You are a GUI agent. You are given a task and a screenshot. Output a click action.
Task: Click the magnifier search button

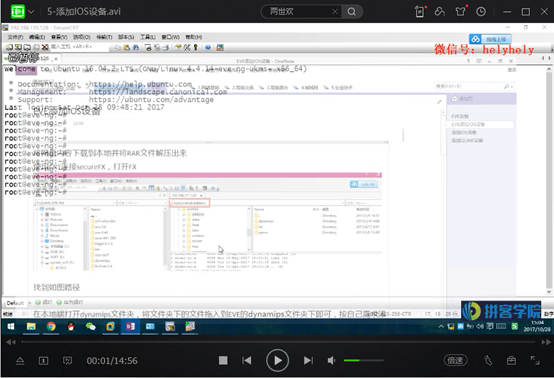click(x=352, y=12)
